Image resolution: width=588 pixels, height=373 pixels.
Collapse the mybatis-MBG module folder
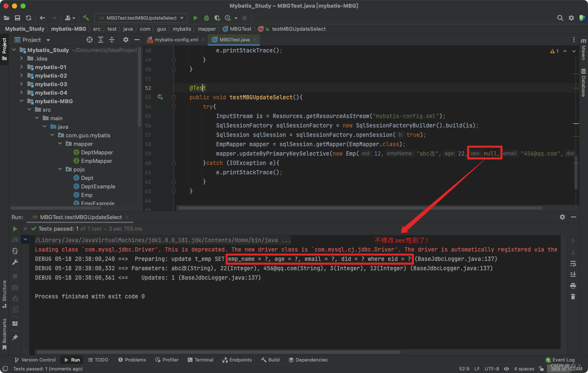pos(21,101)
